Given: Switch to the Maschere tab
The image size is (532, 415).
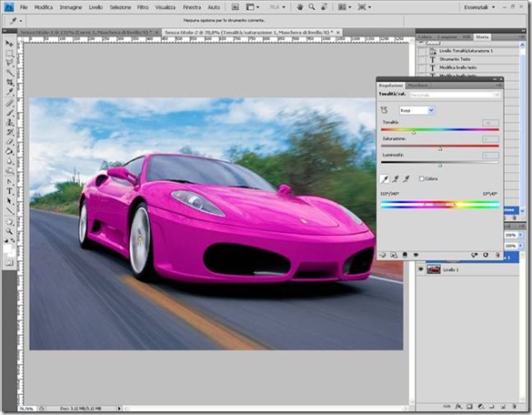Looking at the screenshot, I should click(x=417, y=86).
